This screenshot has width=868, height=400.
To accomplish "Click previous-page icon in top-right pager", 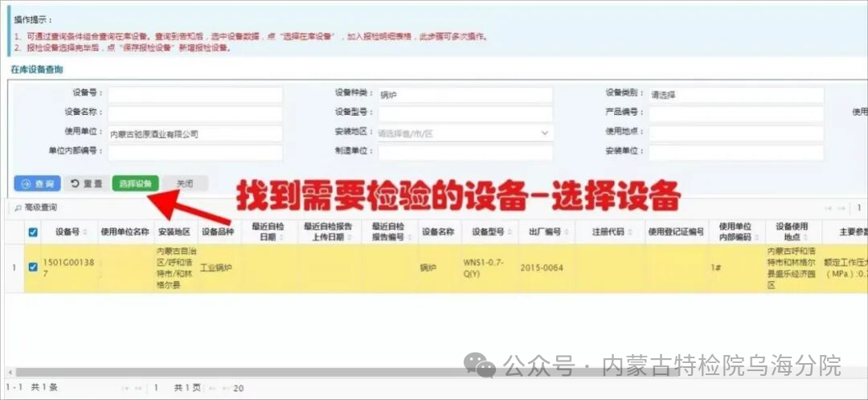I will pos(842,208).
